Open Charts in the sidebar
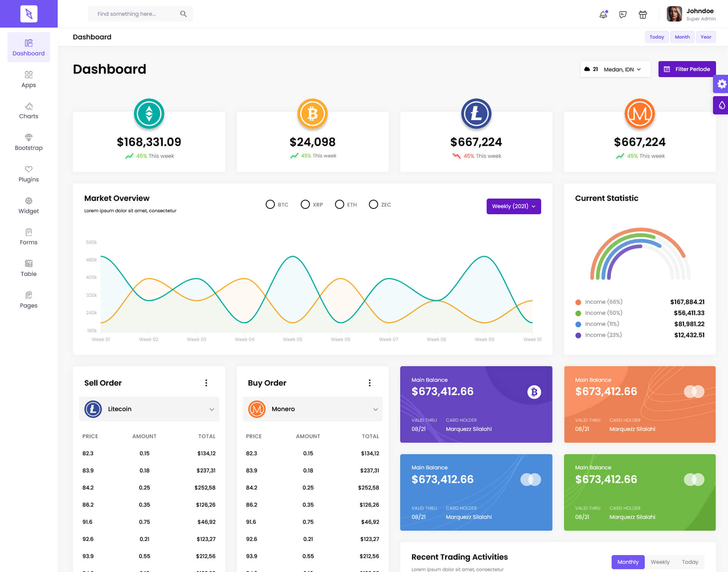The width and height of the screenshot is (728, 572). [x=28, y=111]
